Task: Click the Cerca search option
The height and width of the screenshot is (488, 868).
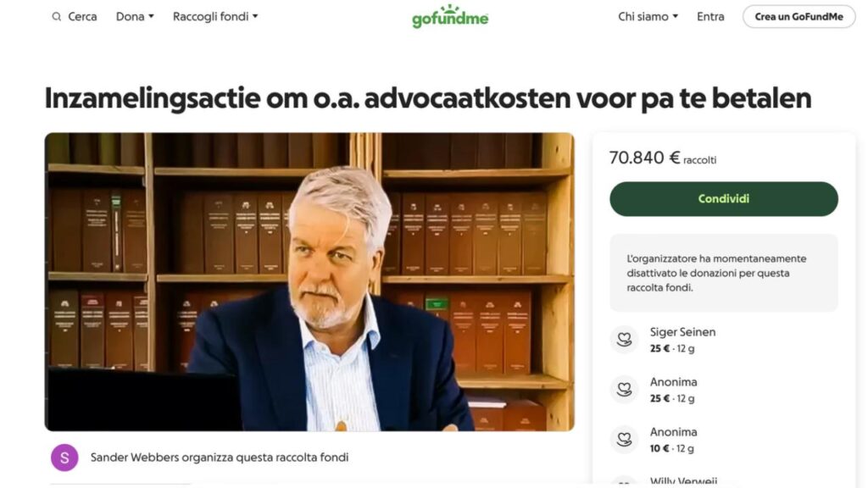Action: 75,17
